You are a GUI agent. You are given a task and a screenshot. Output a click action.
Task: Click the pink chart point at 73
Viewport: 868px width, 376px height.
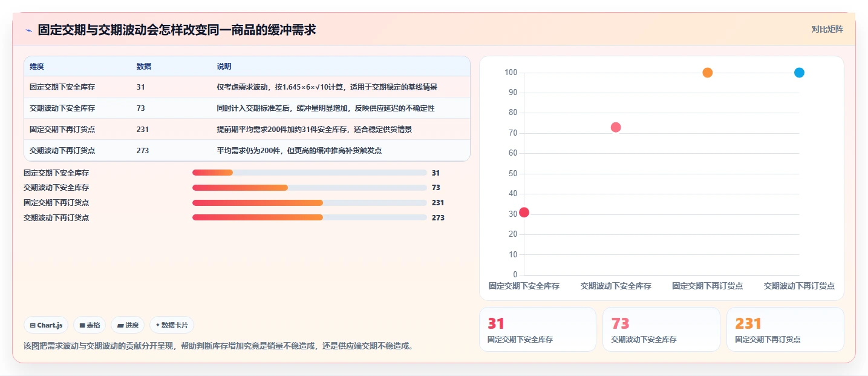pyautogui.click(x=616, y=127)
